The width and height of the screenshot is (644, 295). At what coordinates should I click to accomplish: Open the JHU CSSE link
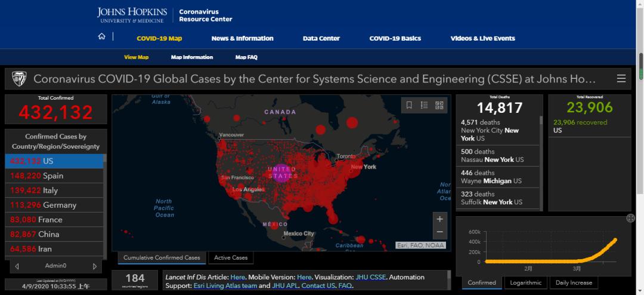click(x=370, y=277)
